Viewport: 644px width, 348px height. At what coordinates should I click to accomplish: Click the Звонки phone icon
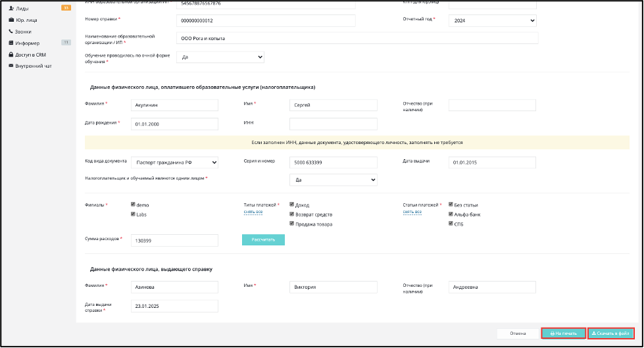tap(11, 31)
